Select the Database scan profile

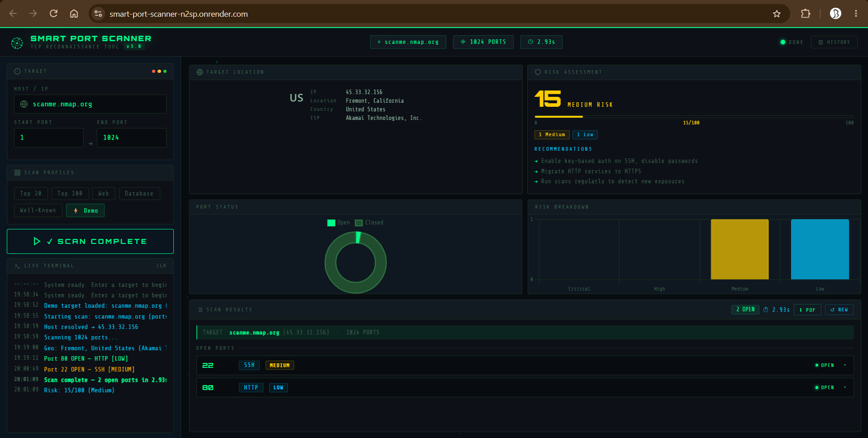click(x=139, y=193)
